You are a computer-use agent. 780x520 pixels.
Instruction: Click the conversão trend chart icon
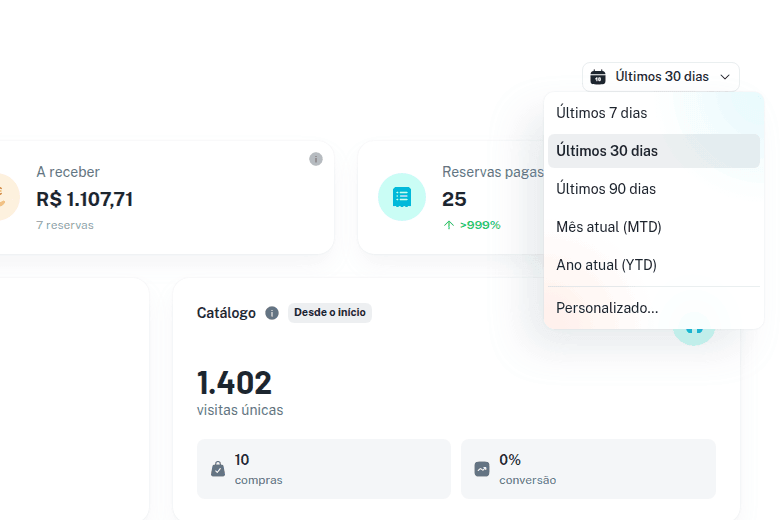[x=482, y=469]
